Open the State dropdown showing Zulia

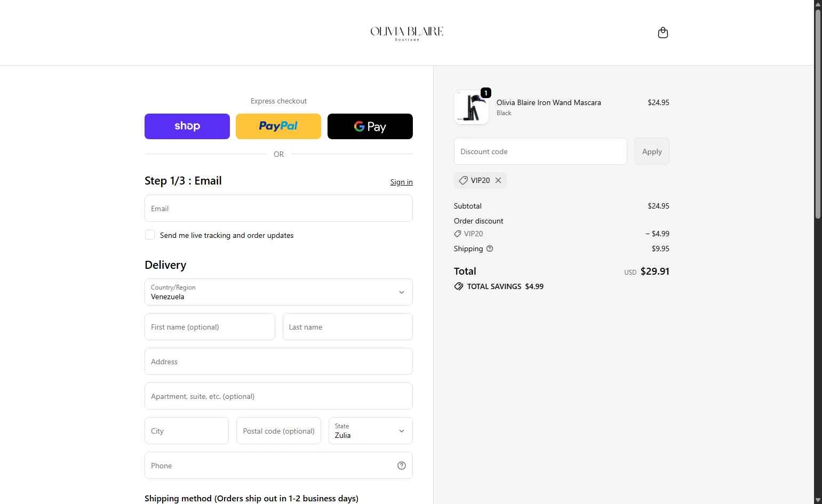tap(371, 431)
